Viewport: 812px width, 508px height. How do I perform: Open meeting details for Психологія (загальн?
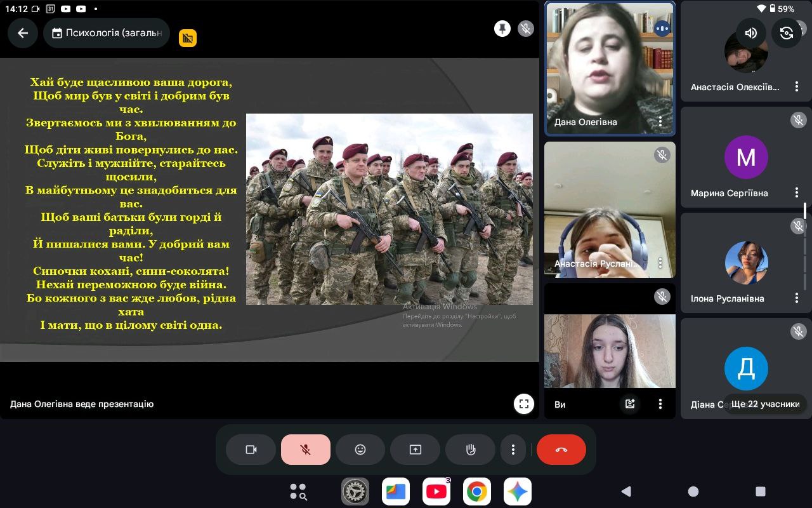coord(107,33)
